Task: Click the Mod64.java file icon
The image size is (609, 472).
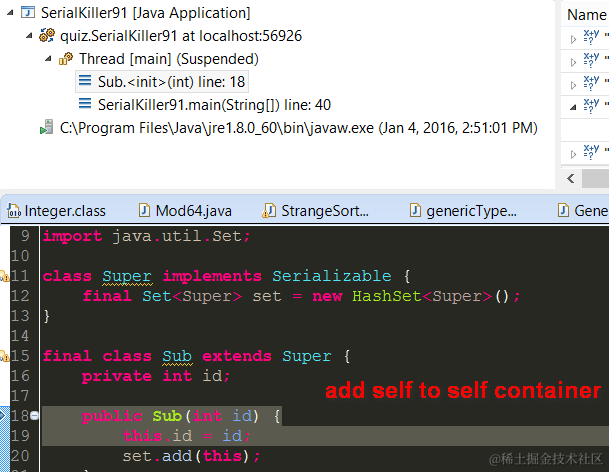Action: 144,211
